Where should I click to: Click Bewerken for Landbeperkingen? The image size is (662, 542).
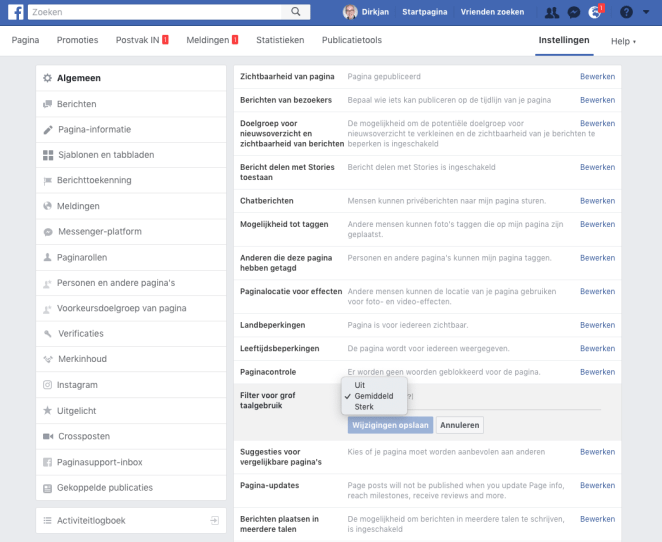(x=597, y=325)
